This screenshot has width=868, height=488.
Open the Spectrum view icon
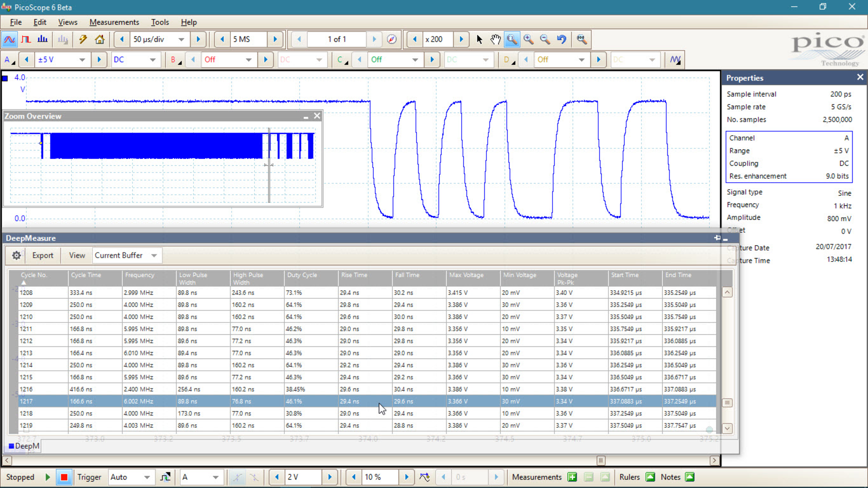42,40
